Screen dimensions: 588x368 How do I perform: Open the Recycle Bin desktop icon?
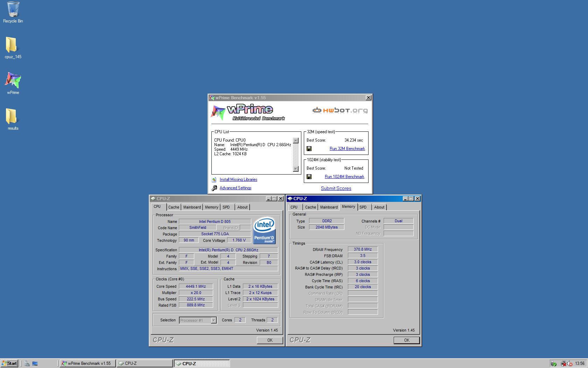[13, 12]
